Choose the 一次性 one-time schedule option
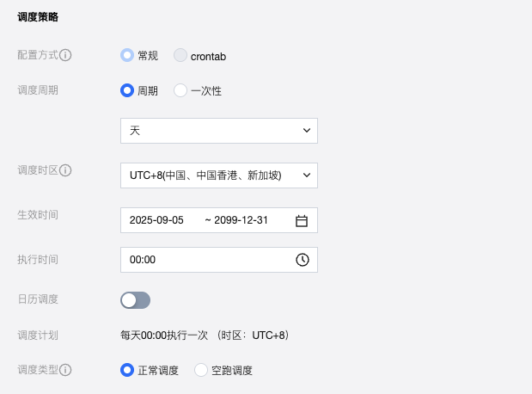The image size is (532, 394). (180, 90)
